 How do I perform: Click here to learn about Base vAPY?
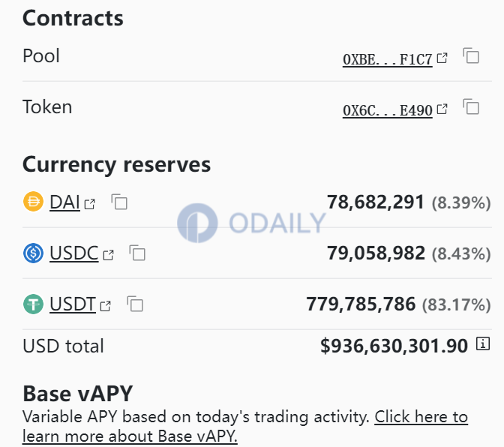pos(421,417)
